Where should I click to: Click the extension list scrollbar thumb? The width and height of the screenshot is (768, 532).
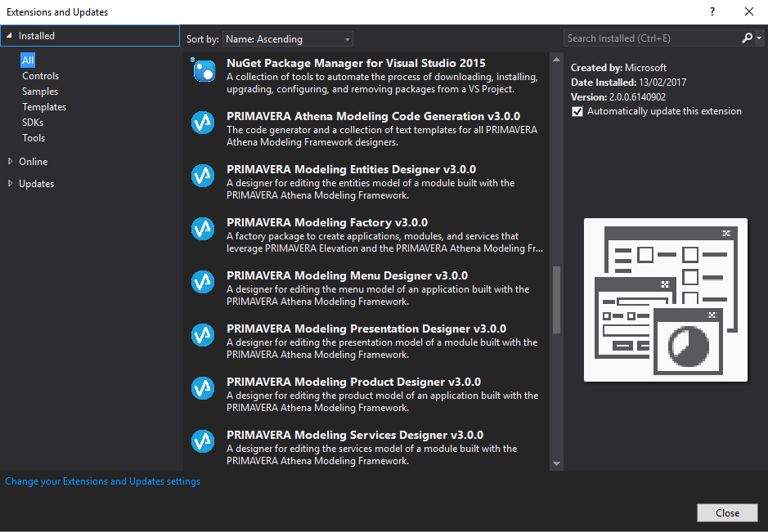556,300
